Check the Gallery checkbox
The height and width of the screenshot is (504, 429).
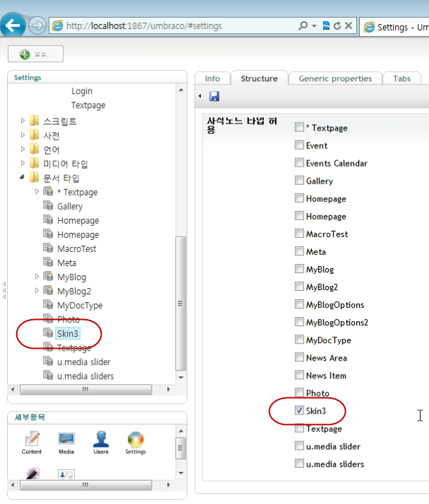point(299,180)
